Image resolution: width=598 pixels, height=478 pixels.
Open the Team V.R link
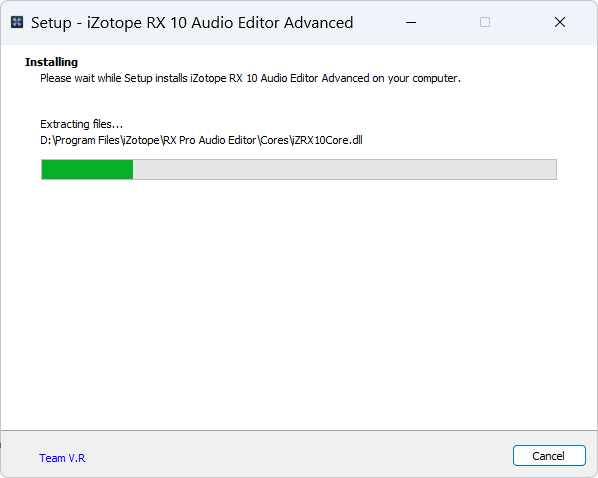[x=62, y=457]
